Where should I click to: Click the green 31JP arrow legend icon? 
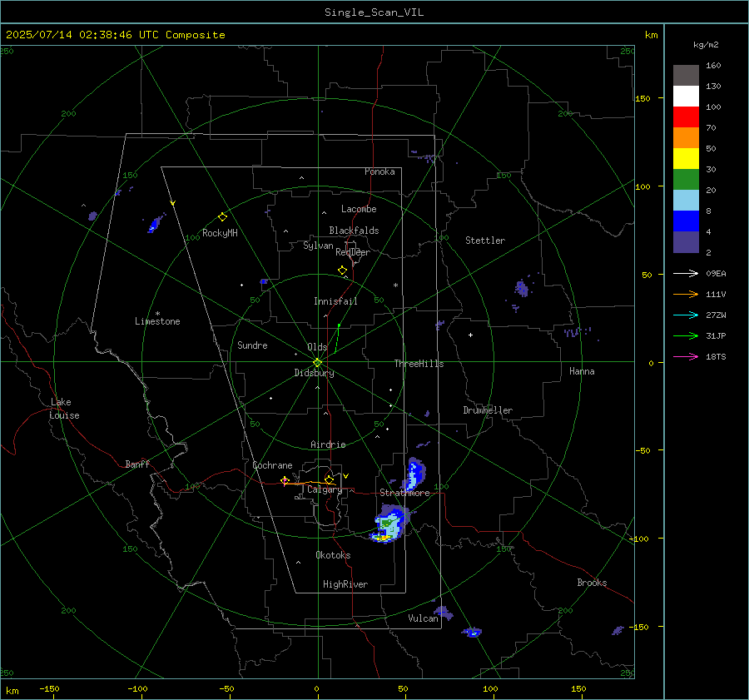[686, 336]
